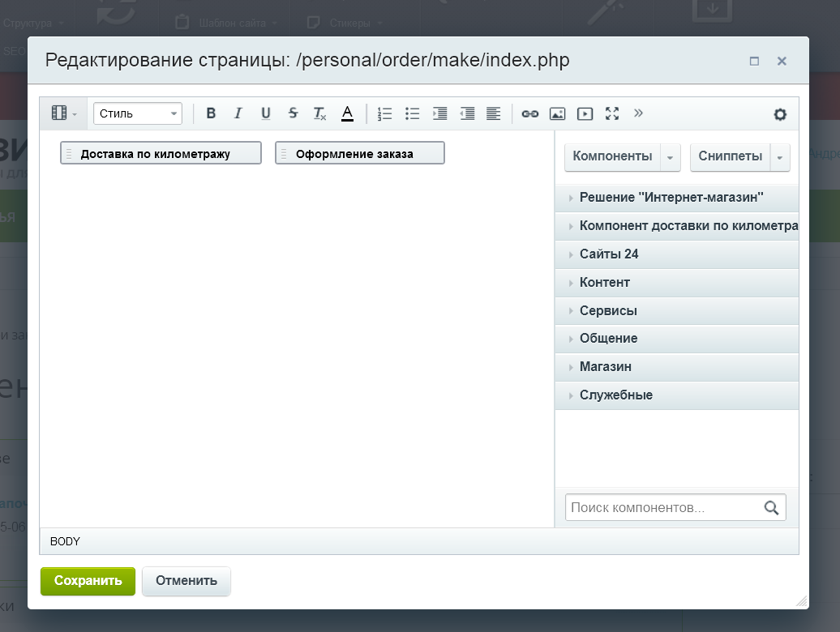Insert image icon
This screenshot has width=840, height=632.
(x=557, y=113)
